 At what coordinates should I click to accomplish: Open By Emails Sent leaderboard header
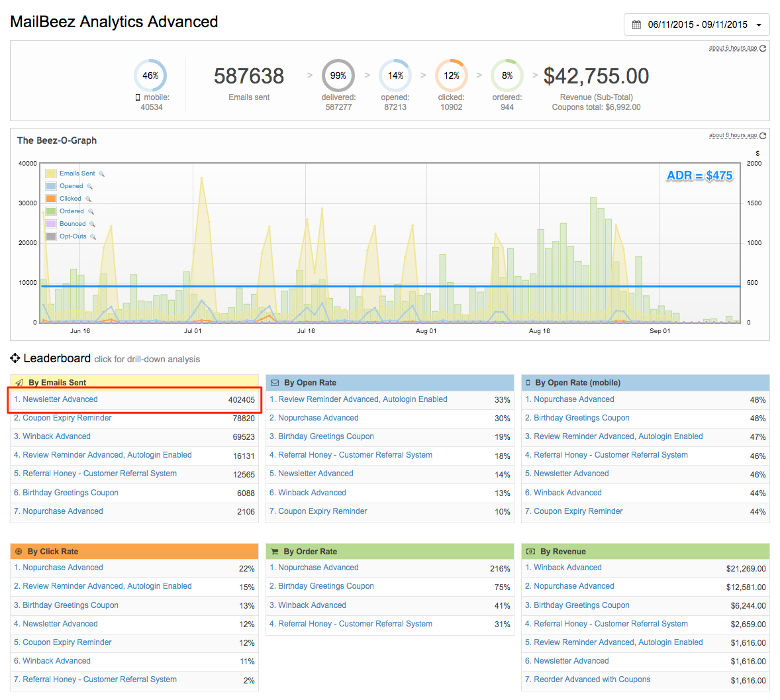(x=134, y=383)
